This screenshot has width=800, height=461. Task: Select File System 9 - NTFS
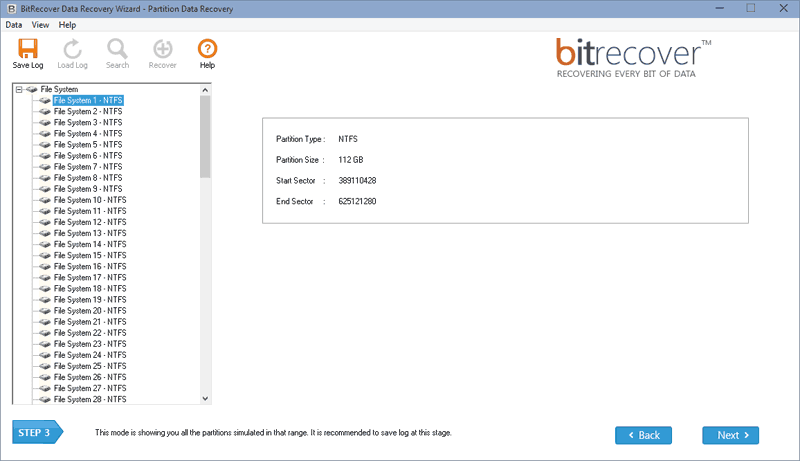[88, 189]
